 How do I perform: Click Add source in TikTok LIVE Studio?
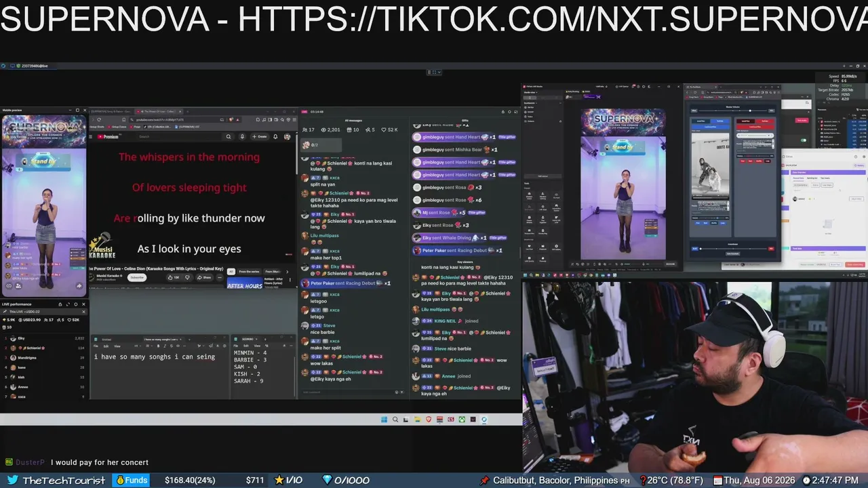542,176
